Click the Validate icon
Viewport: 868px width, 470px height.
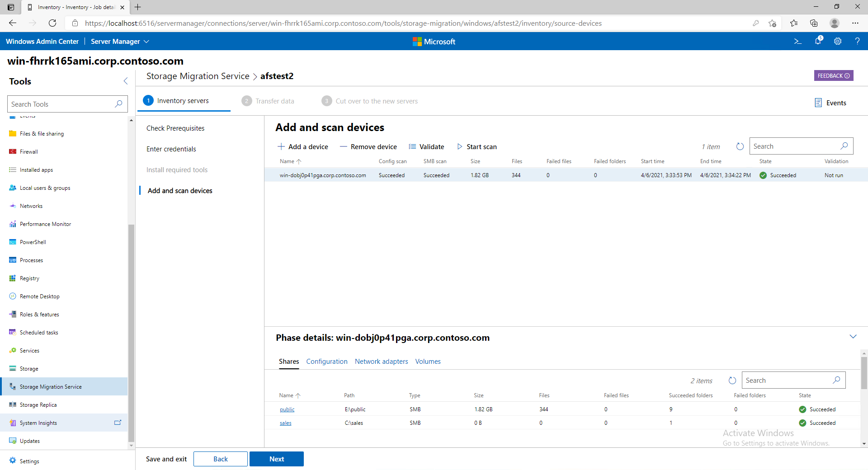tap(412, 146)
